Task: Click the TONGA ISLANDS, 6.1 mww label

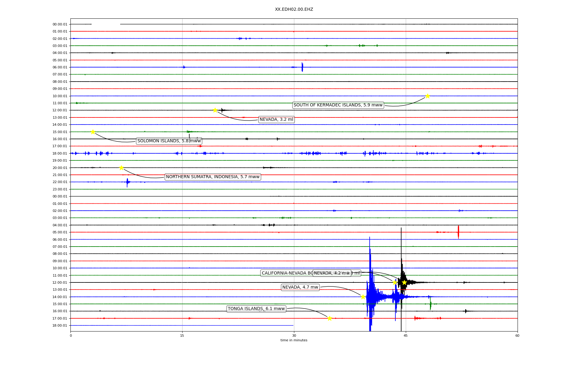Action: click(256, 309)
